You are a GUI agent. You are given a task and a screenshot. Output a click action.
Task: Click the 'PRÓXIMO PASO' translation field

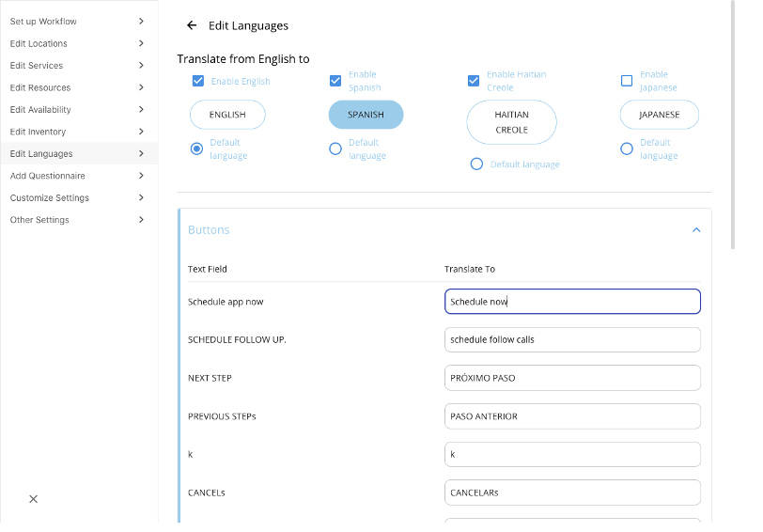pyautogui.click(x=572, y=378)
